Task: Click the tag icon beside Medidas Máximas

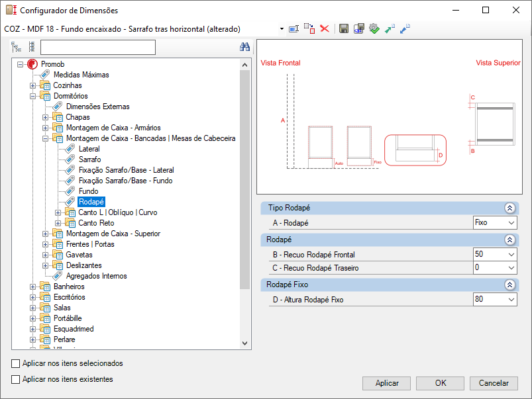Action: click(x=45, y=75)
